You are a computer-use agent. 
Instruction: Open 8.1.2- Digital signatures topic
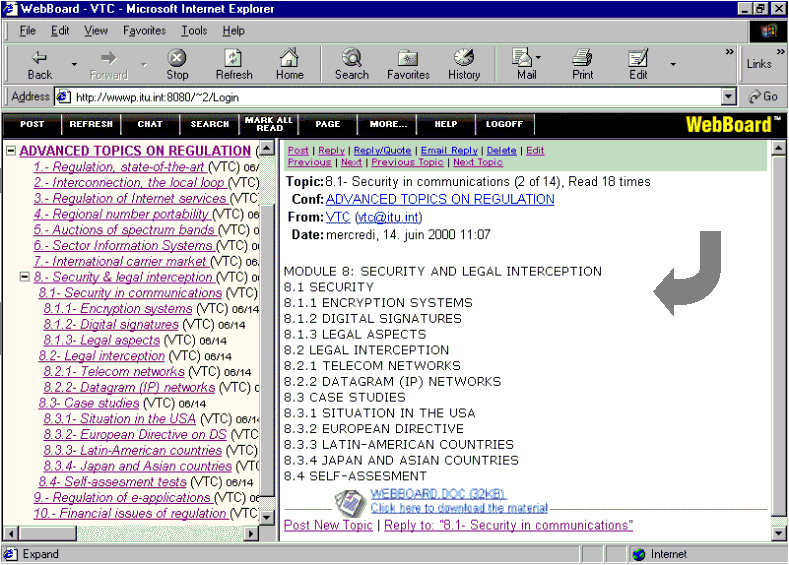[111, 325]
